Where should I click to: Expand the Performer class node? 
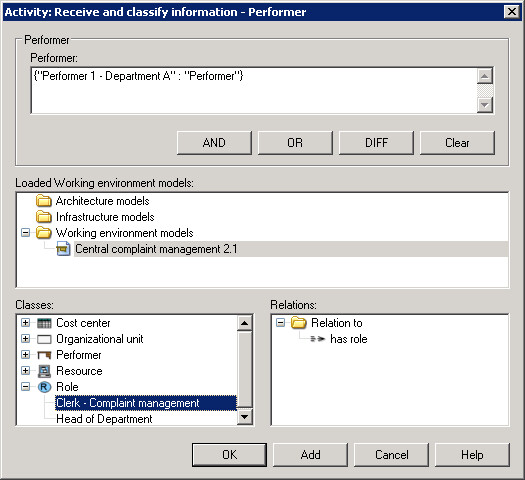[x=25, y=354]
